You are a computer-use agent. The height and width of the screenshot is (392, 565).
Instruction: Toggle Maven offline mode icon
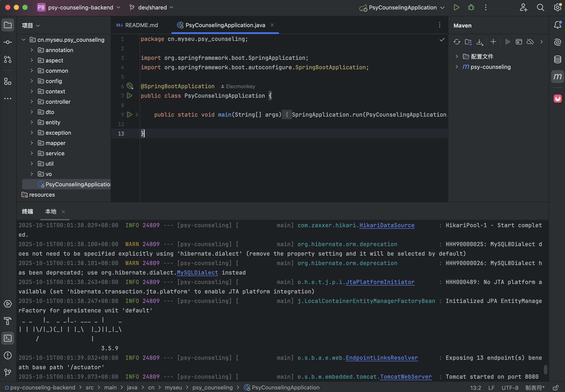(530, 42)
